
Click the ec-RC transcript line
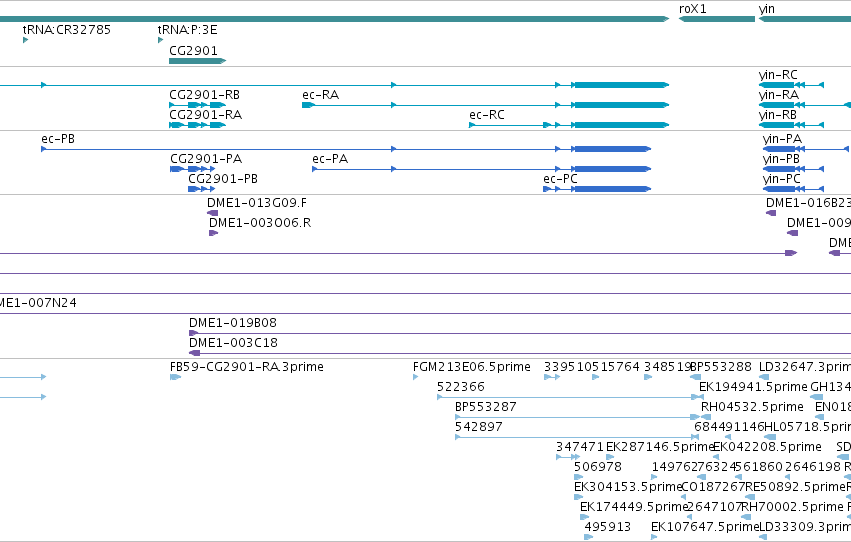(569, 125)
